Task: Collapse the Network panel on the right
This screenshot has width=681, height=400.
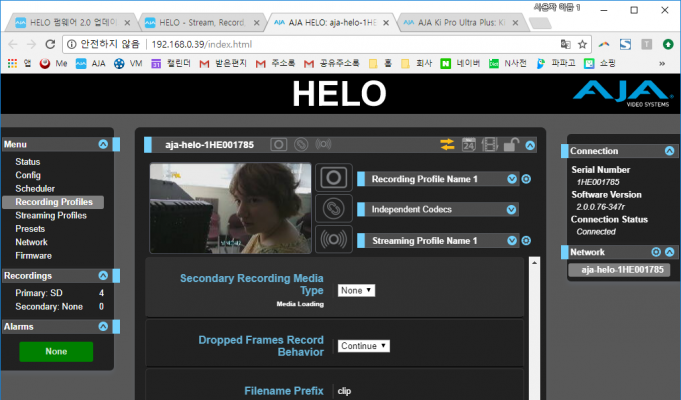Action: click(x=669, y=252)
